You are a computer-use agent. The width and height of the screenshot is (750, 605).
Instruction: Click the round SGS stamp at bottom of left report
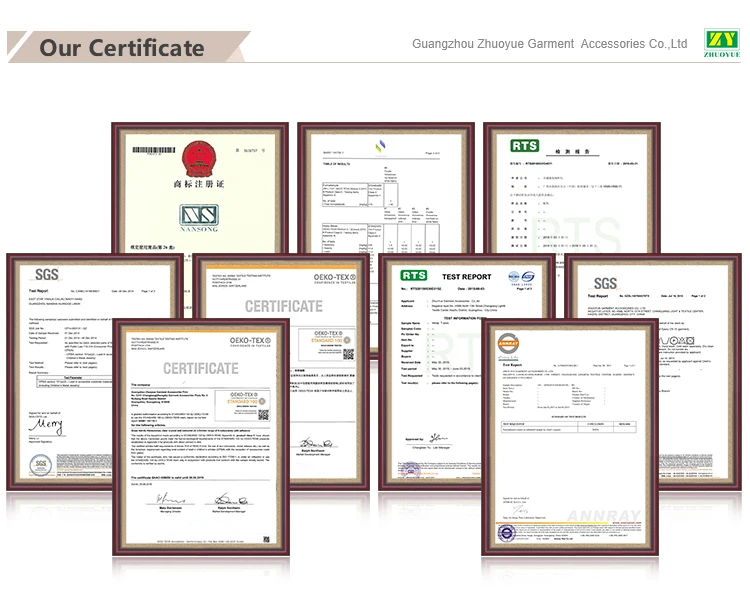(x=39, y=466)
